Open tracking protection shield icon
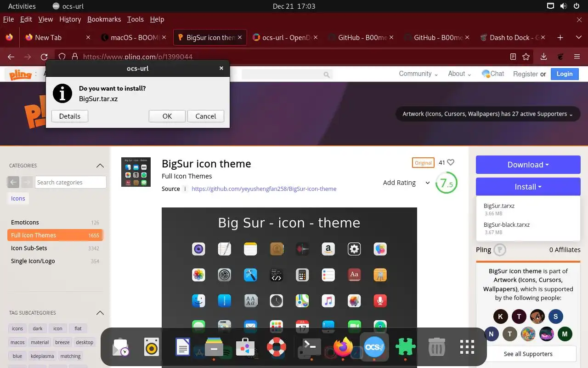Image resolution: width=588 pixels, height=368 pixels. (x=62, y=57)
